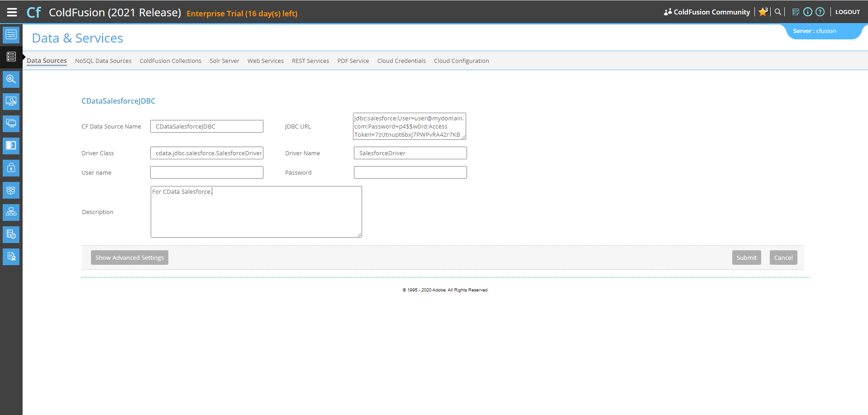Expand Show Advanced Settings
Image resolution: width=868 pixels, height=415 pixels.
[x=129, y=258]
